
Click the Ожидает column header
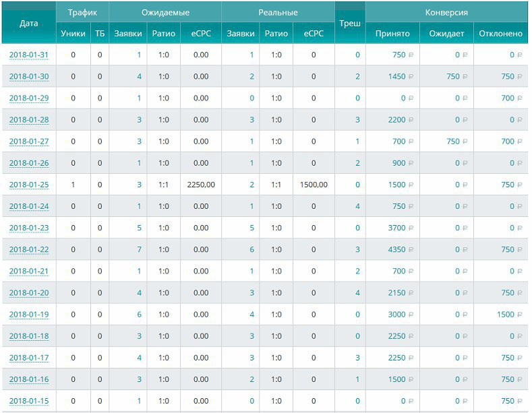(x=446, y=34)
